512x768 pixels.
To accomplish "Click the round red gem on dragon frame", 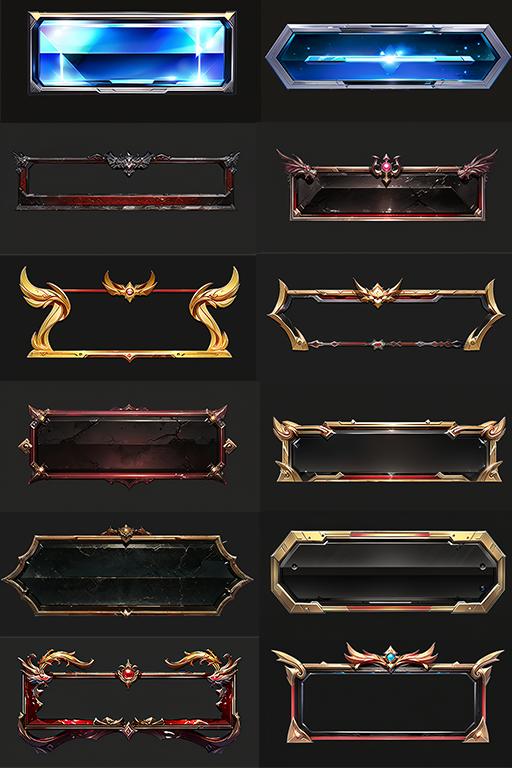I will point(128,672).
